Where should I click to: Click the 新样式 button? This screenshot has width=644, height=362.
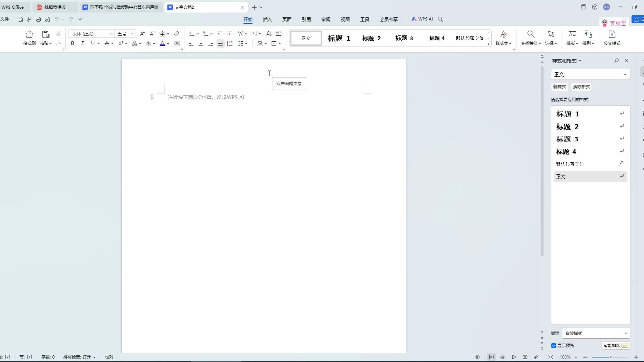(560, 87)
